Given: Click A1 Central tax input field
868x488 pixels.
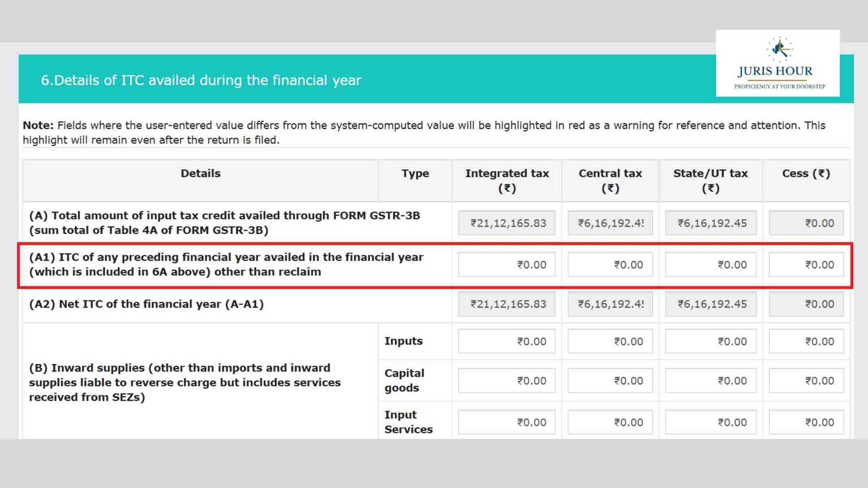Looking at the screenshot, I should pyautogui.click(x=610, y=265).
